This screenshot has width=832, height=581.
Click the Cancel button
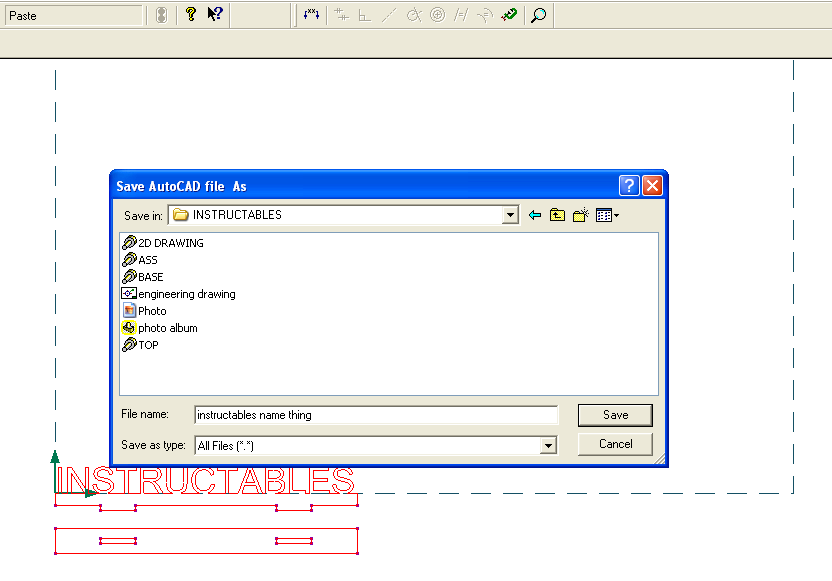click(x=615, y=444)
